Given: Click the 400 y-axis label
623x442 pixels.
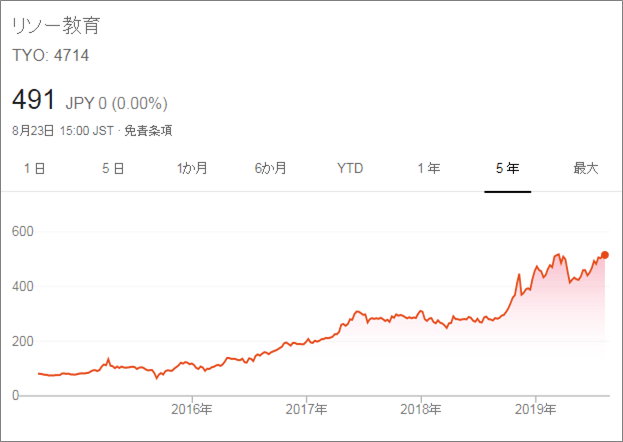Looking at the screenshot, I should pos(23,286).
